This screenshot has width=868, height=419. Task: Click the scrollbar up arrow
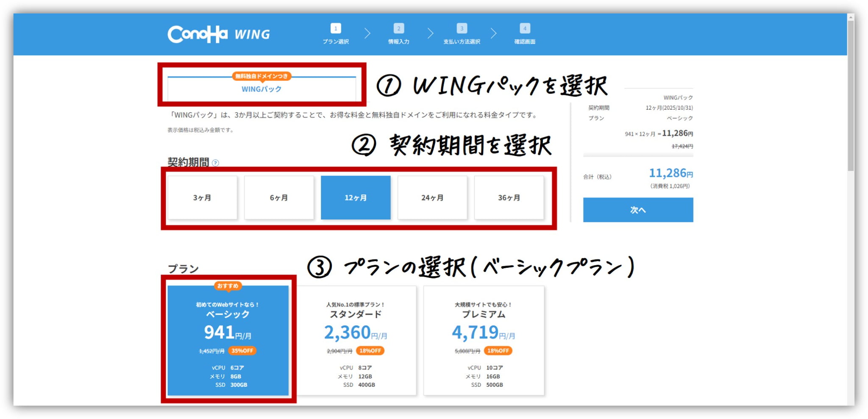point(851,17)
